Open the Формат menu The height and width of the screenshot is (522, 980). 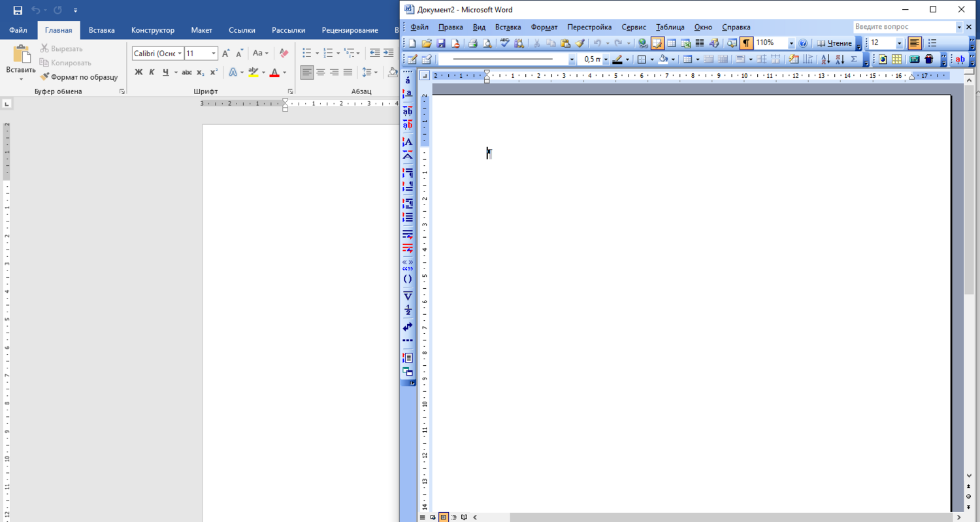544,27
